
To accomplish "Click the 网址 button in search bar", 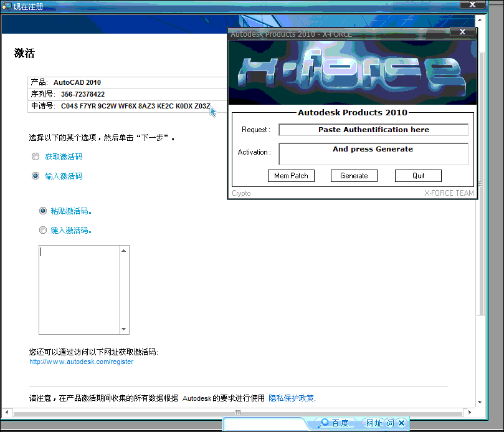I will (374, 423).
